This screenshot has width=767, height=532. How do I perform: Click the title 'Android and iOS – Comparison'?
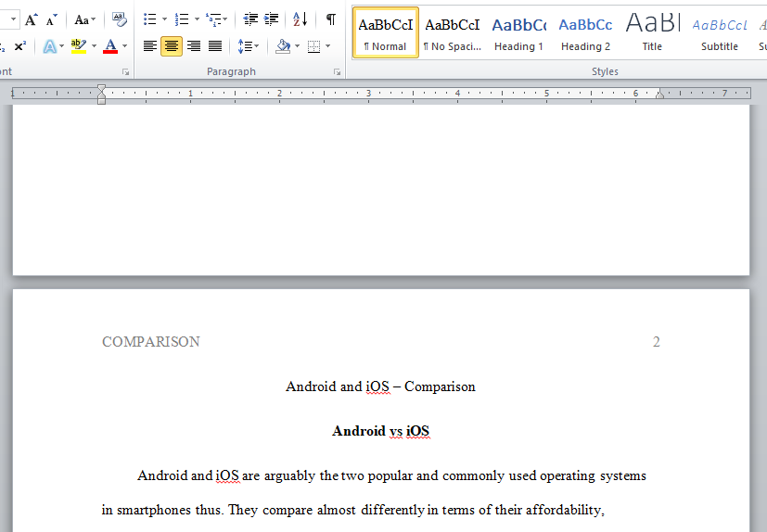coord(380,386)
